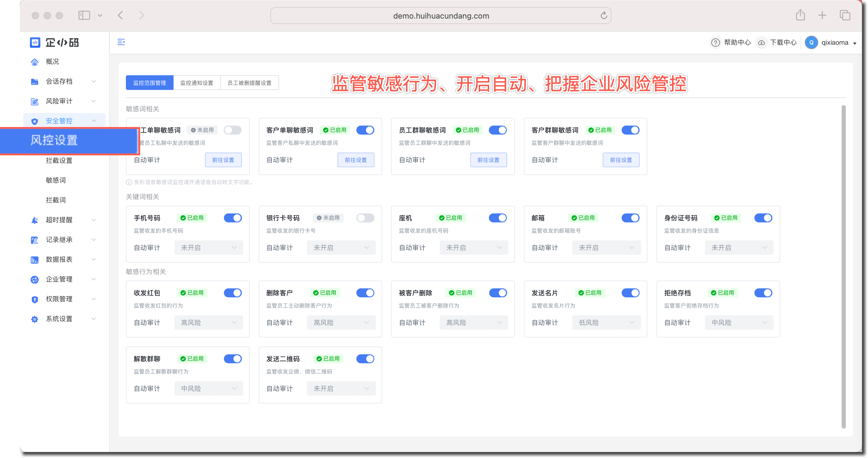This screenshot has height=458, width=868.
Task: Open the 拦截设置 submenu item
Action: pyautogui.click(x=59, y=161)
